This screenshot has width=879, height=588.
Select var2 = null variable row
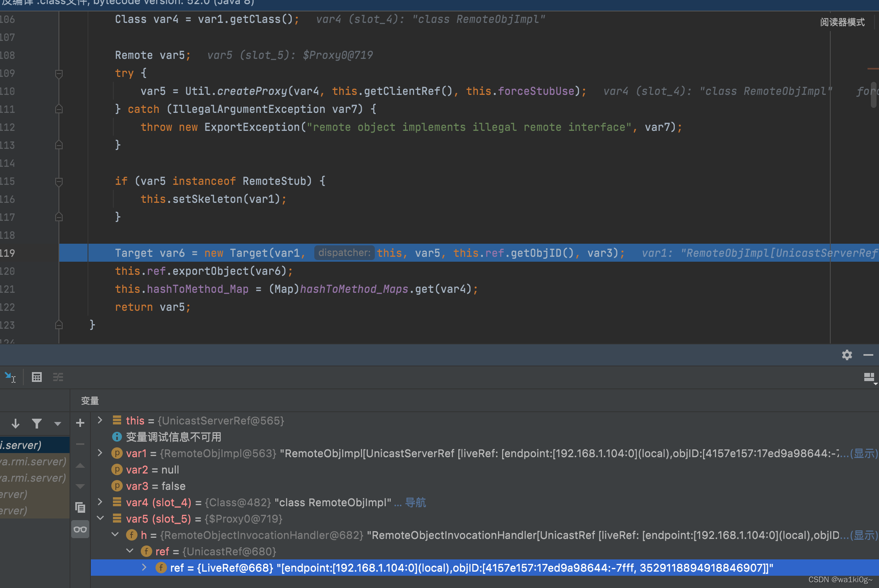[485, 470]
